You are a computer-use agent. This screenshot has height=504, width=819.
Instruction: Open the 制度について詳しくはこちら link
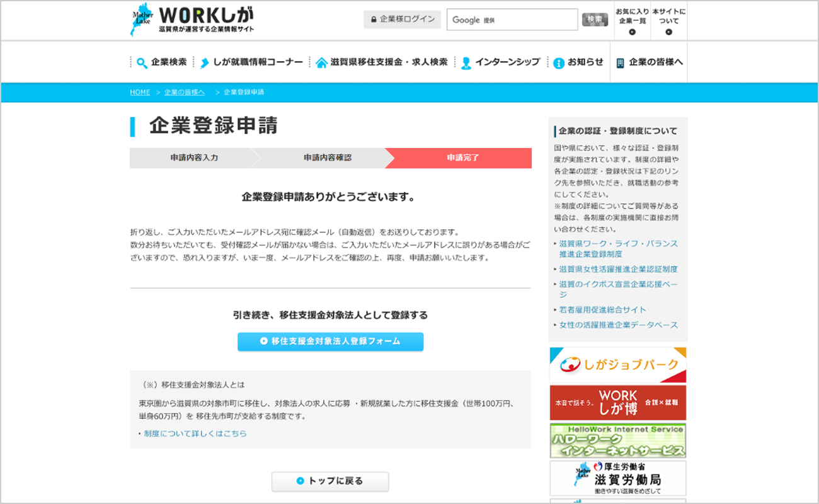click(195, 433)
